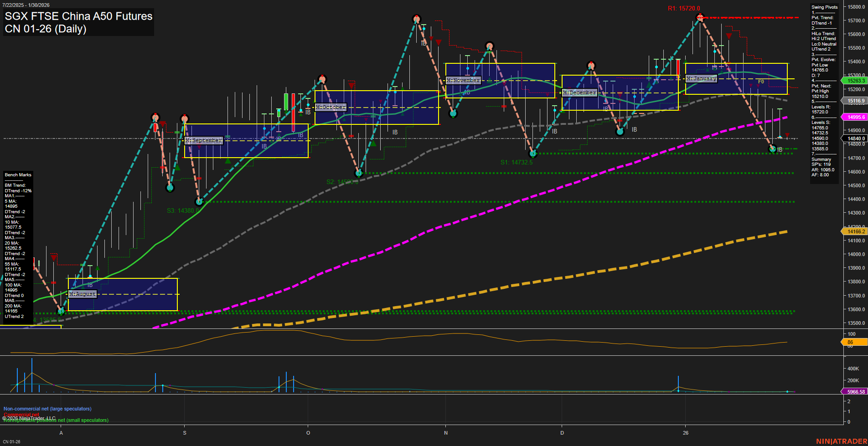This screenshot has width=868, height=446.
Task: Click the purple 5966.58 volume value marker
Action: pyautogui.click(x=853, y=391)
